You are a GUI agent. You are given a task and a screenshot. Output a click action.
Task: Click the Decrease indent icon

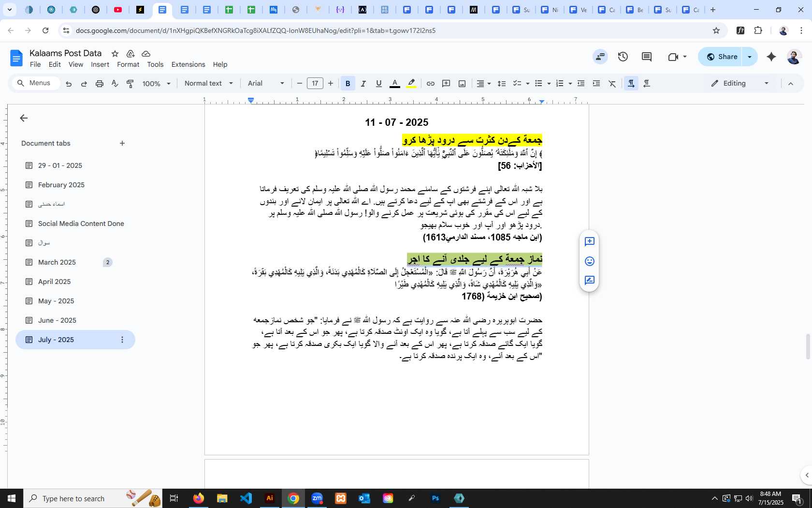pos(581,84)
